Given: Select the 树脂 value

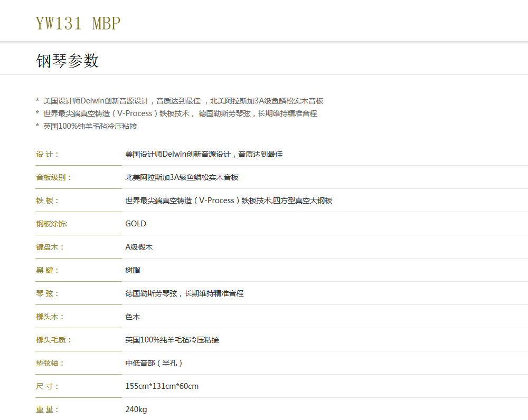Looking at the screenshot, I should pos(133,270).
